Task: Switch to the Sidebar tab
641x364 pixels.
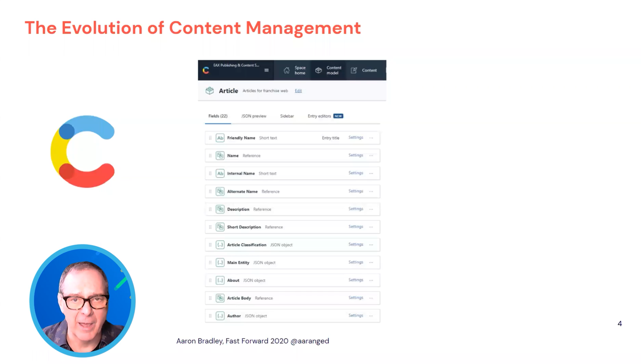Action: (287, 116)
